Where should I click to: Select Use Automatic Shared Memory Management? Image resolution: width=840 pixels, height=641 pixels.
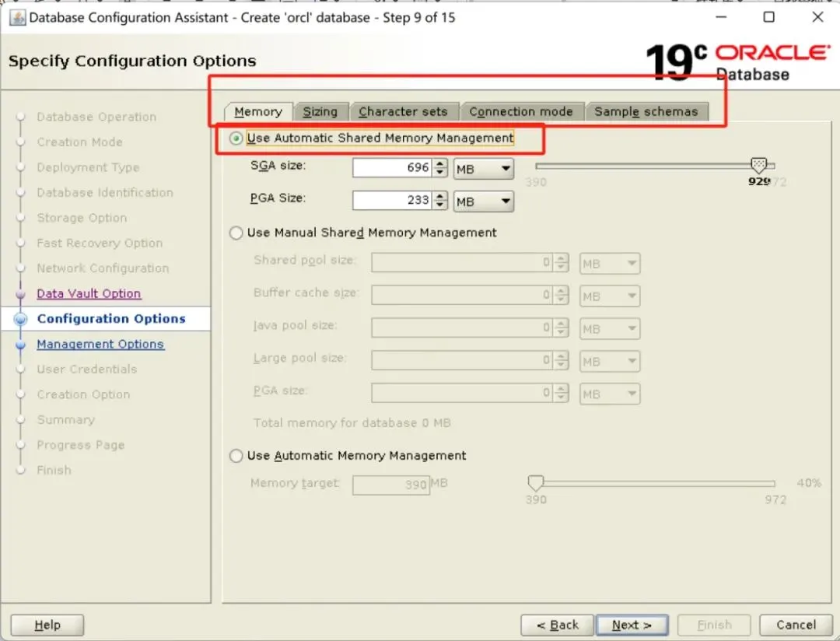click(236, 138)
